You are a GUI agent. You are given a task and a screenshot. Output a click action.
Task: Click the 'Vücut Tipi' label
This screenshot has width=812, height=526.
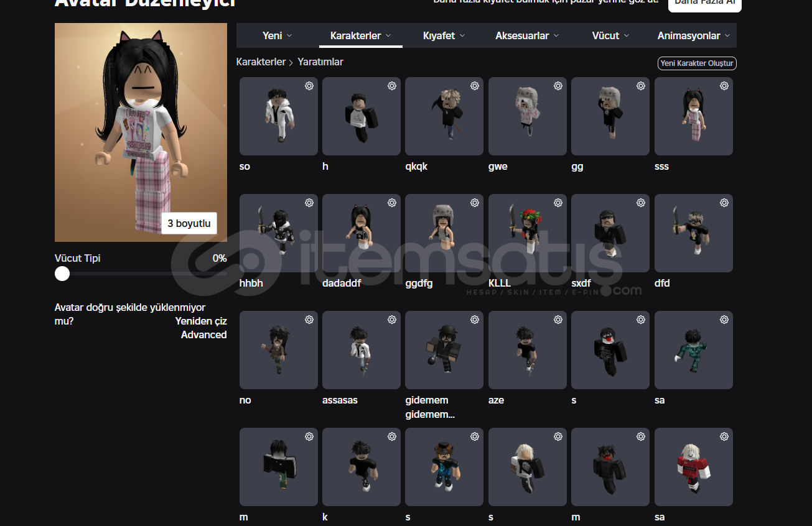point(78,258)
